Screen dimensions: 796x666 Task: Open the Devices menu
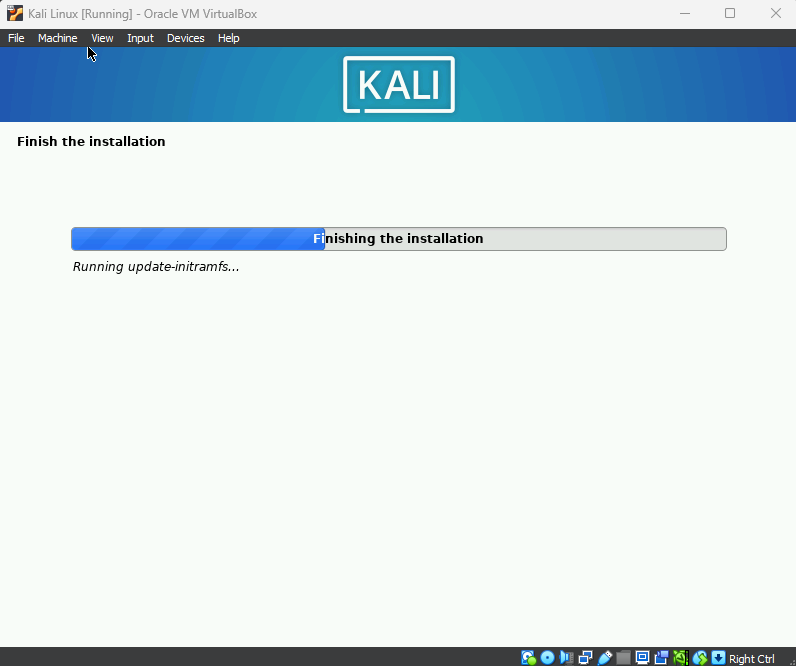[185, 38]
